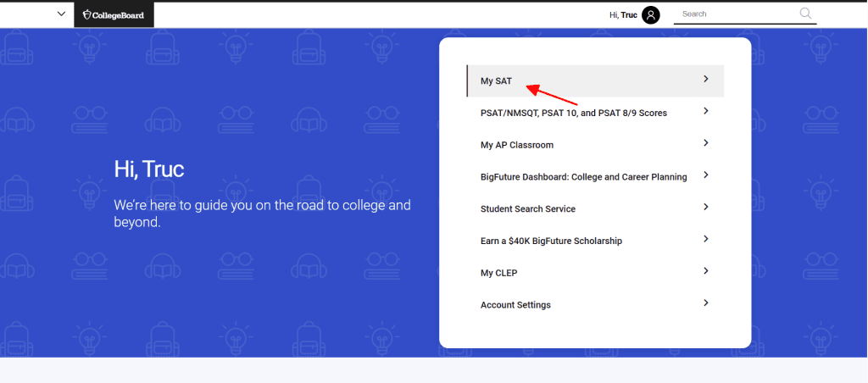Open Student Search Service

pyautogui.click(x=596, y=208)
